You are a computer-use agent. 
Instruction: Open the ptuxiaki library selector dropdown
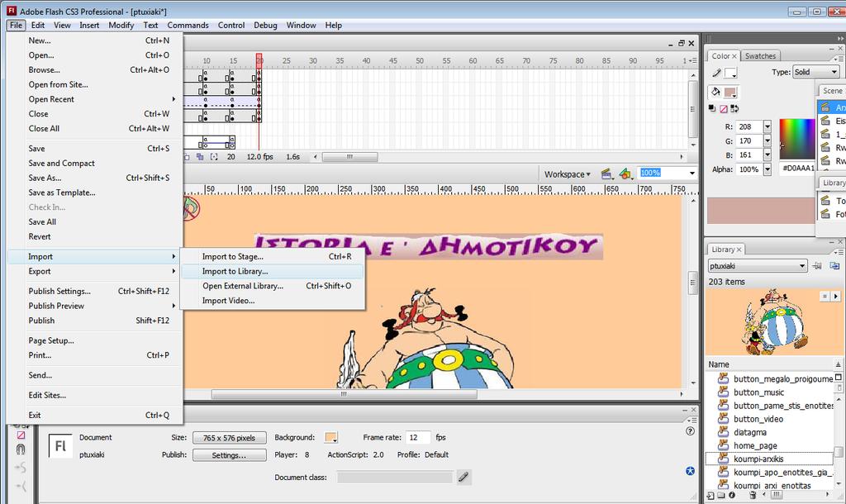[758, 266]
